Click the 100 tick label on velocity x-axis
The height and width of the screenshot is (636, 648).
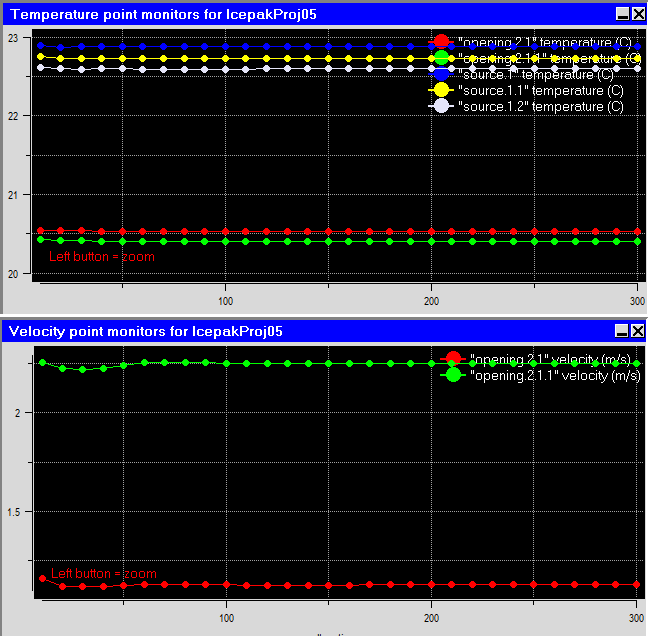pos(226,617)
